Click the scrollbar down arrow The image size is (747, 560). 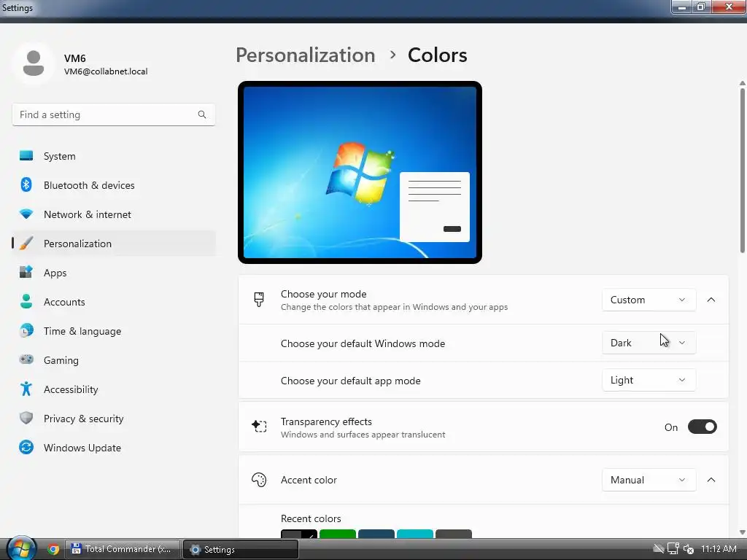(x=742, y=532)
